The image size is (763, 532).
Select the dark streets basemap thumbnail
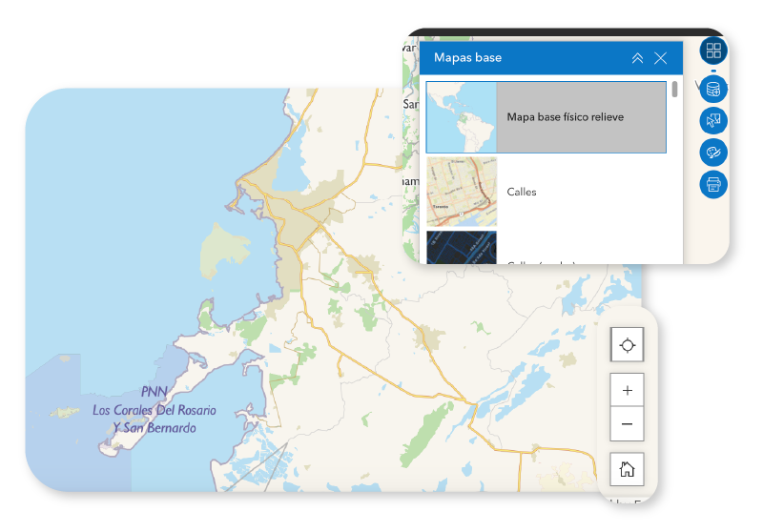[x=462, y=248]
